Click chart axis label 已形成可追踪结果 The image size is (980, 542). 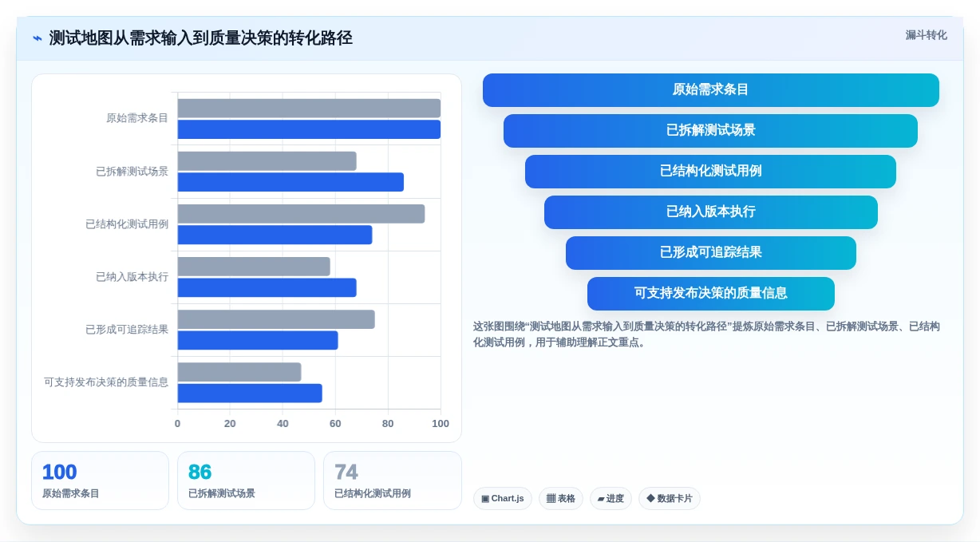pos(127,330)
